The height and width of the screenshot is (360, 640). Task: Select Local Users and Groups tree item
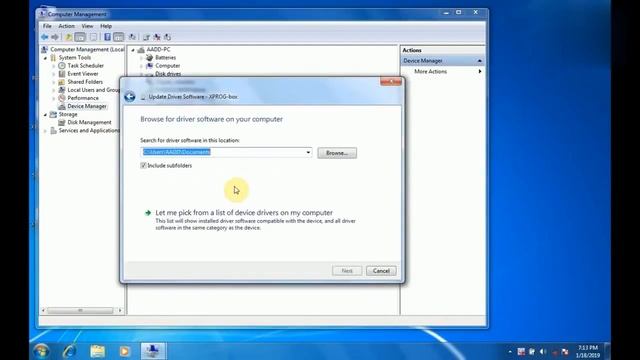pos(95,90)
